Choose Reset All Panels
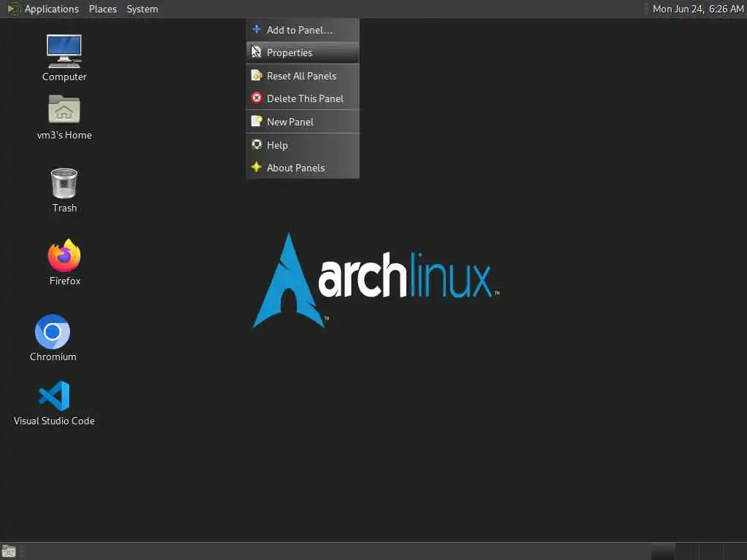Viewport: 747px width, 560px height. point(303,76)
